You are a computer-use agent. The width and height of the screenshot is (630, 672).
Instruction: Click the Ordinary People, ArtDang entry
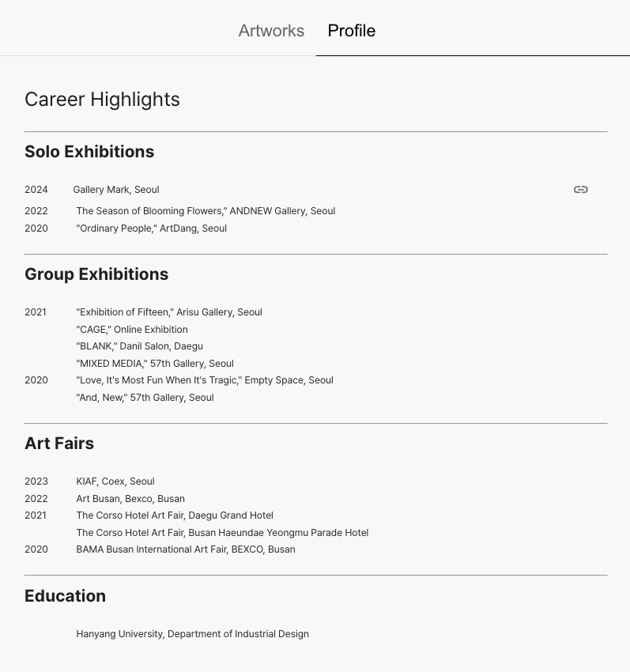(x=151, y=228)
